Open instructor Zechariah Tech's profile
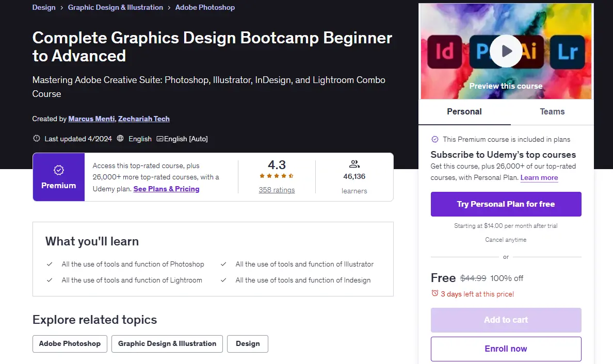 coord(144,119)
